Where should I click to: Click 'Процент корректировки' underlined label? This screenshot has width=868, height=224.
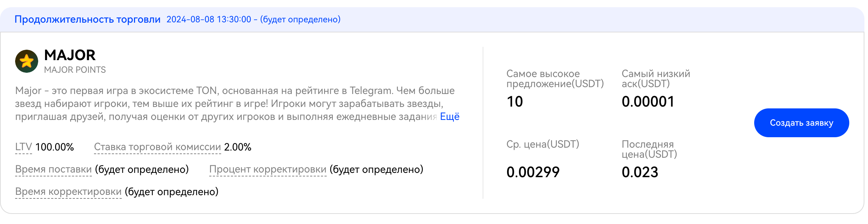tap(268, 169)
